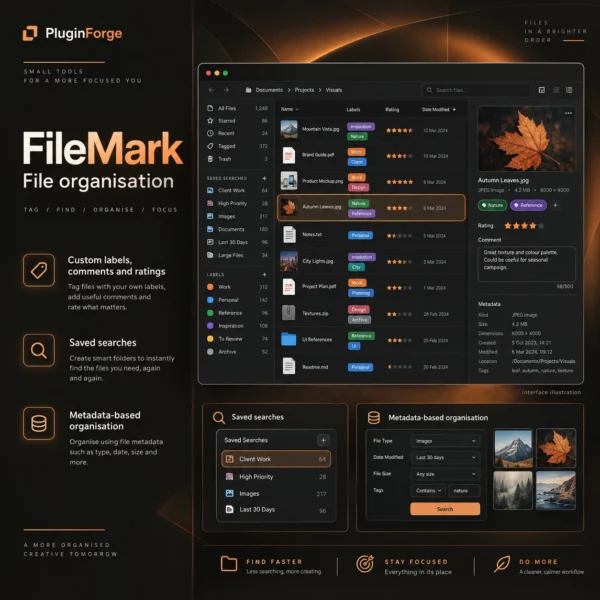
Task: Open Documents breadcrumb folder
Action: pyautogui.click(x=269, y=90)
